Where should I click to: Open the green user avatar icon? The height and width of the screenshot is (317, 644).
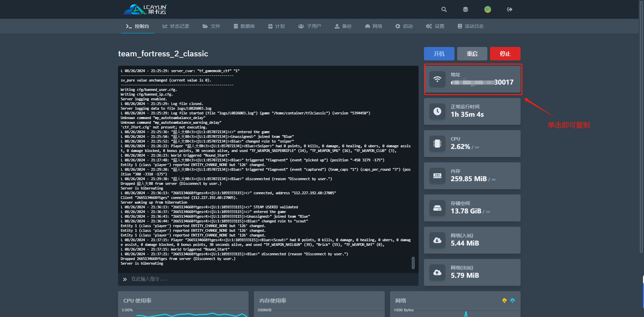pos(488,9)
